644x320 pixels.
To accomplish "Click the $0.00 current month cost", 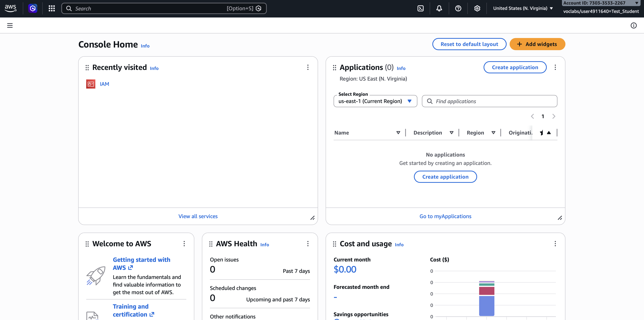I will (345, 269).
